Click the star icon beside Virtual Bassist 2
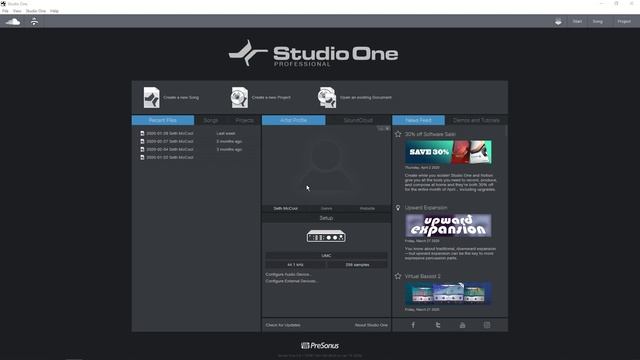 [x=398, y=276]
